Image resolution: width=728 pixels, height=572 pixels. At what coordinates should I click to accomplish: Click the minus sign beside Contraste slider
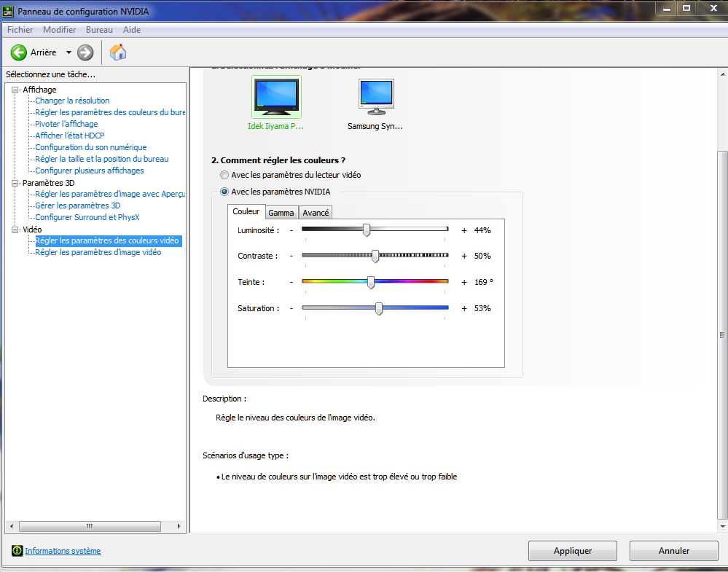(x=291, y=256)
